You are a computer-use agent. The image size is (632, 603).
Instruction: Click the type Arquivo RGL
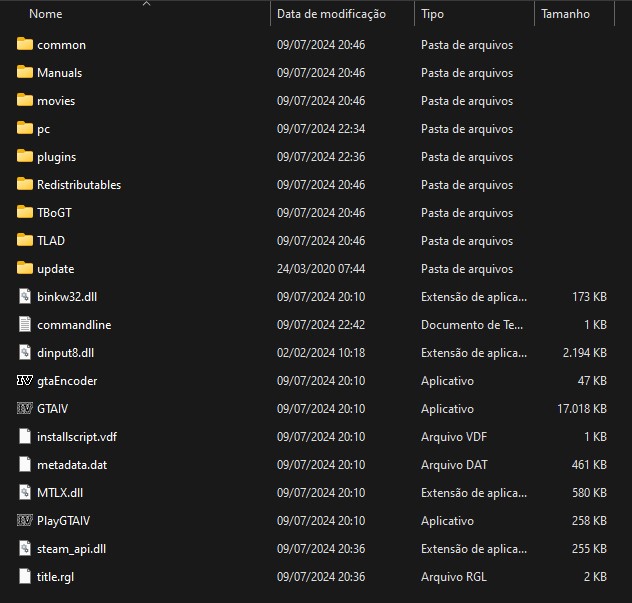coord(454,577)
